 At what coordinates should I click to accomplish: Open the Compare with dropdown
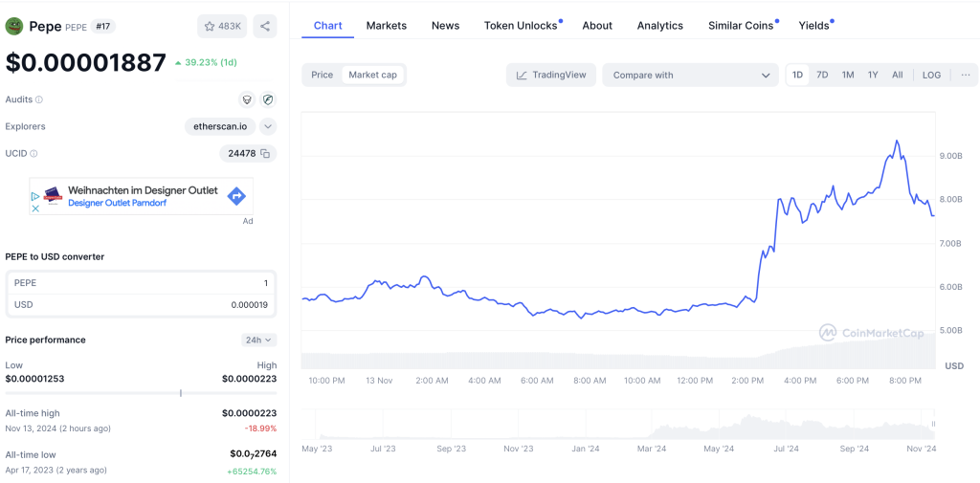point(691,75)
